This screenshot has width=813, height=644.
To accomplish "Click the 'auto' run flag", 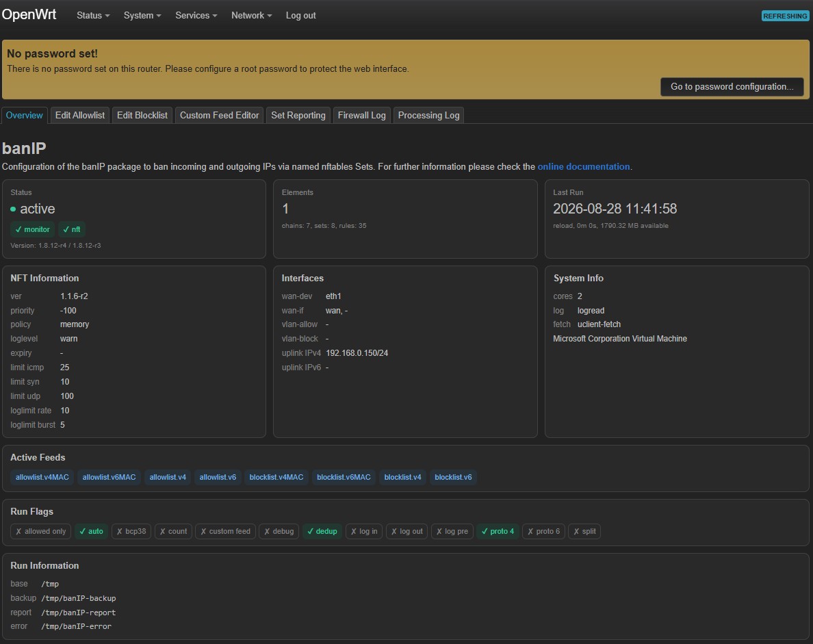I will [91, 531].
